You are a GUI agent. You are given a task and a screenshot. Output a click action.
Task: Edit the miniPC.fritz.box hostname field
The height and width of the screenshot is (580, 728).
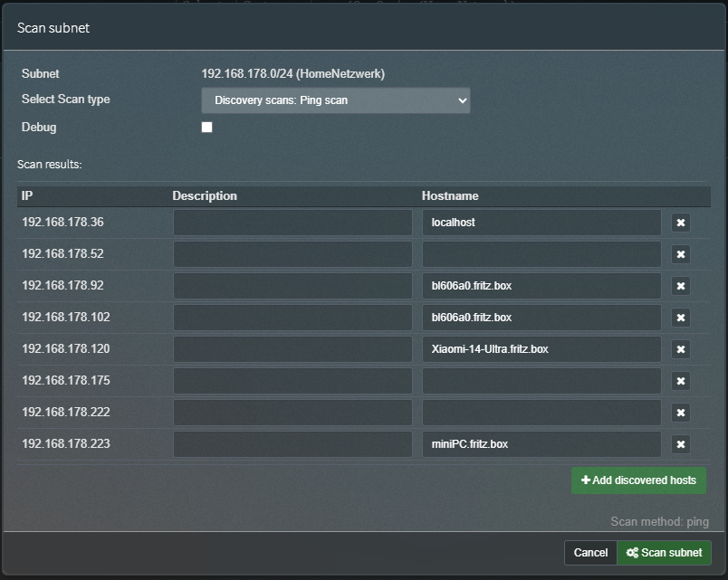[x=541, y=444]
